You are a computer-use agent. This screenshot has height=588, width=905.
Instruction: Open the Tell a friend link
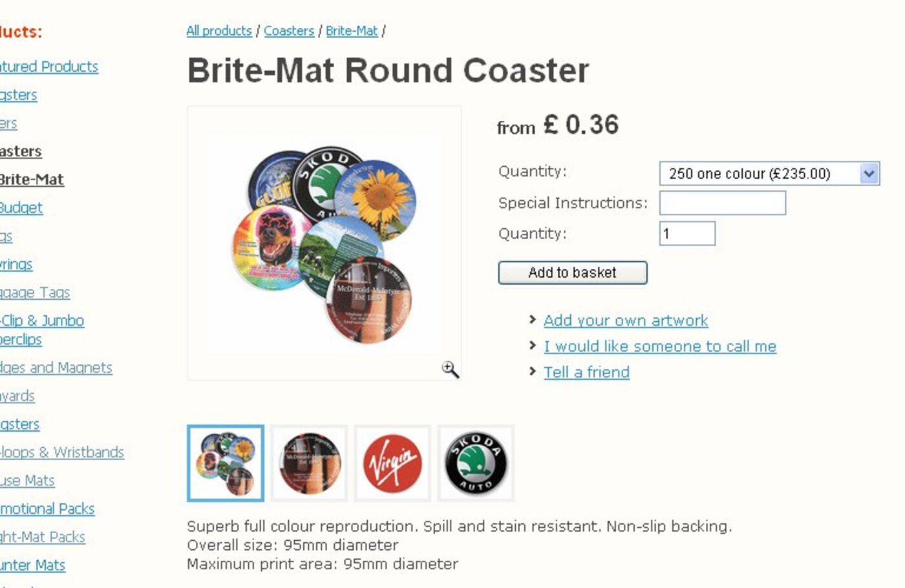[586, 372]
